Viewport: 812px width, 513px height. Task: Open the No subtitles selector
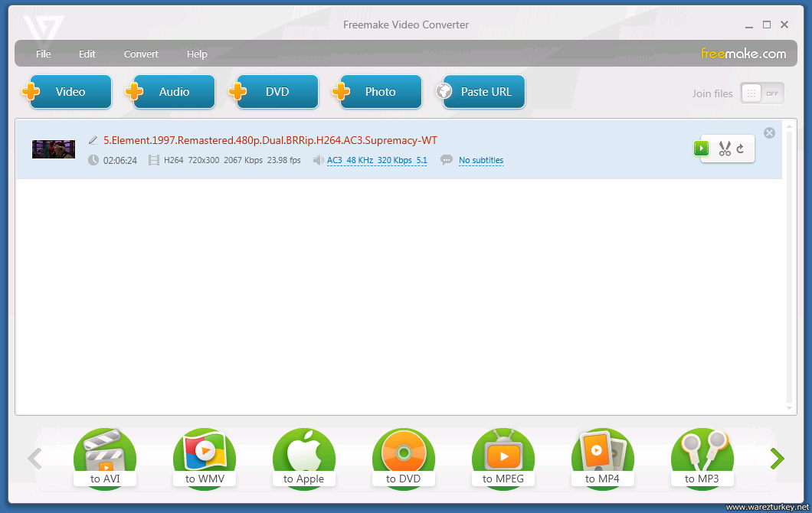pos(481,161)
